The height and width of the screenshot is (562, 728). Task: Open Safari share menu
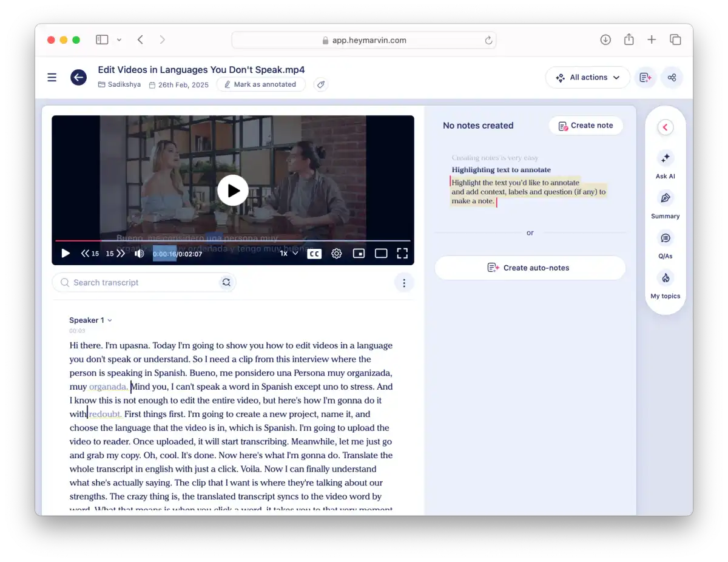[x=629, y=39]
